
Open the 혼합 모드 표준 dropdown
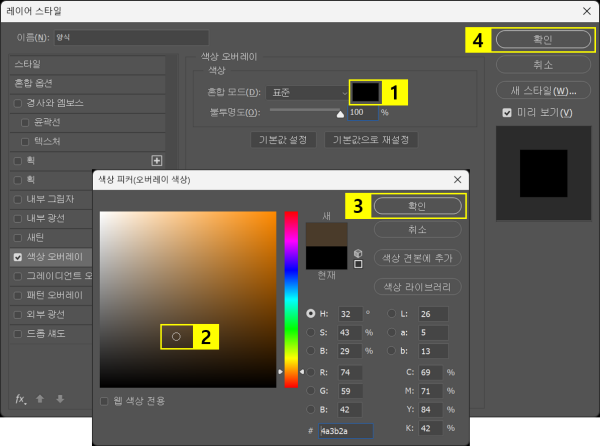coord(307,93)
